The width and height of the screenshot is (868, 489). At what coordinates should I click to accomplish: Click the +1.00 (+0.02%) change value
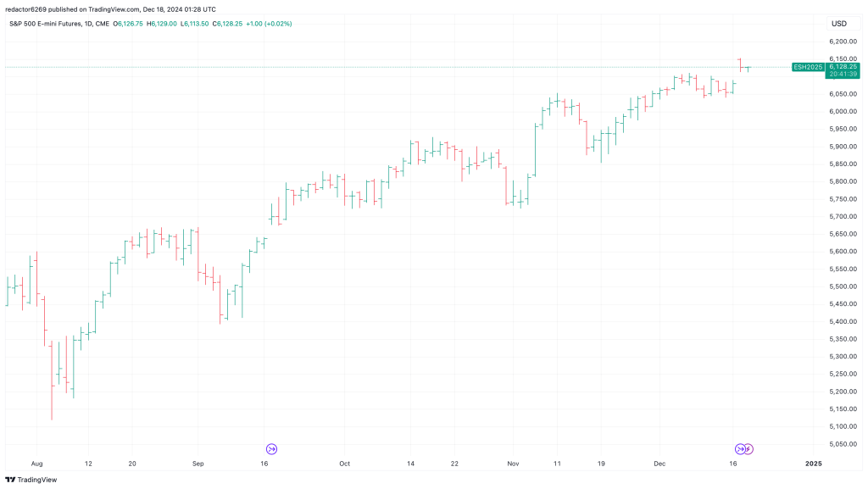(x=268, y=24)
